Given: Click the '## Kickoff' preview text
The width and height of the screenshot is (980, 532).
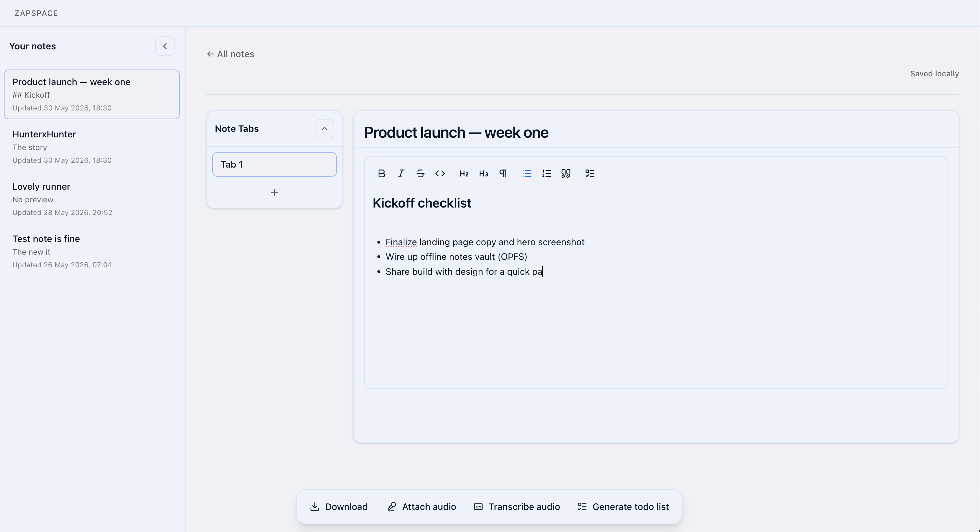Looking at the screenshot, I should [31, 95].
